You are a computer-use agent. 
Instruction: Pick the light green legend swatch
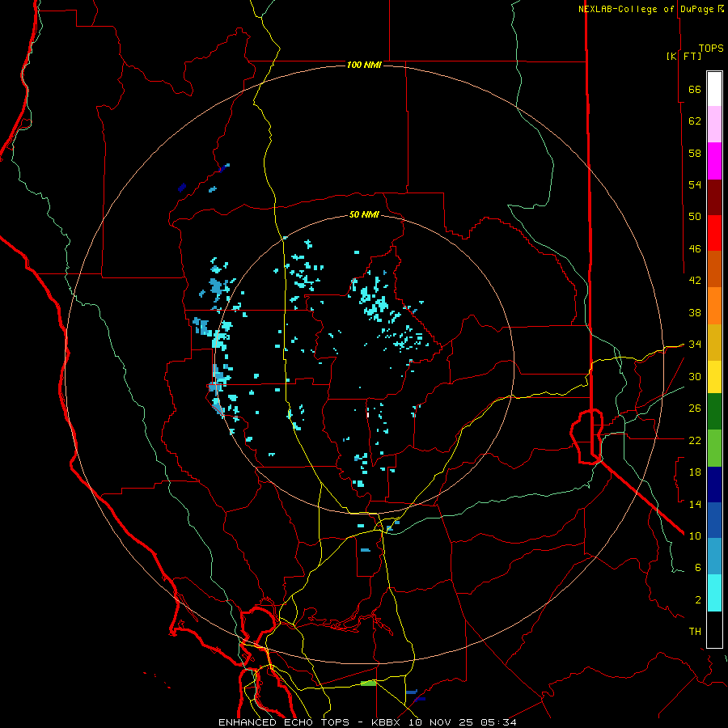714,448
